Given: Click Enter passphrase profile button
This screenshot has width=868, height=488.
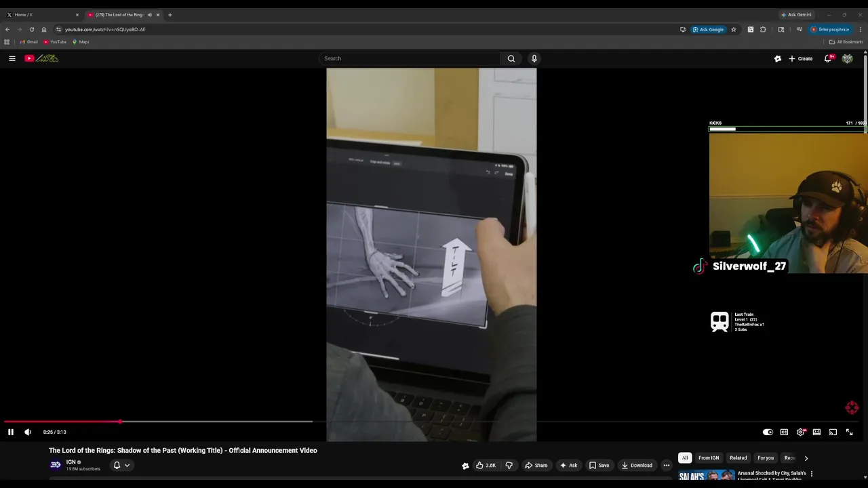Looking at the screenshot, I should pos(830,29).
